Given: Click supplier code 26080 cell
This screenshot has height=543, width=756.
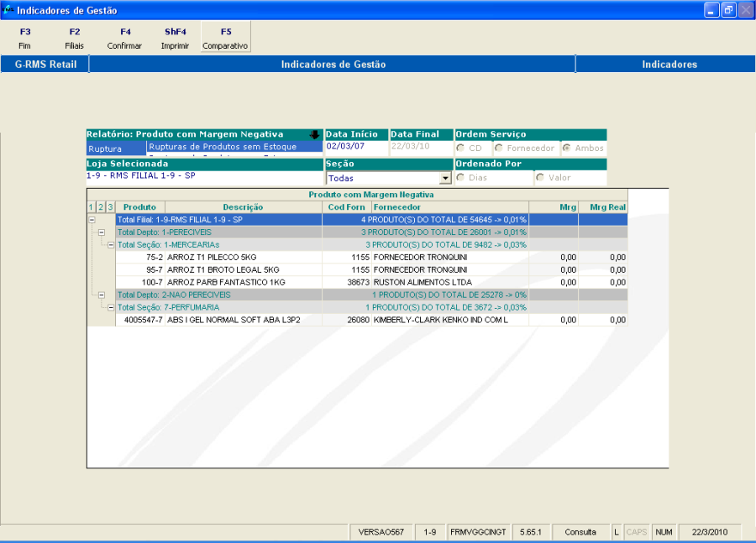Looking at the screenshot, I should (346, 320).
